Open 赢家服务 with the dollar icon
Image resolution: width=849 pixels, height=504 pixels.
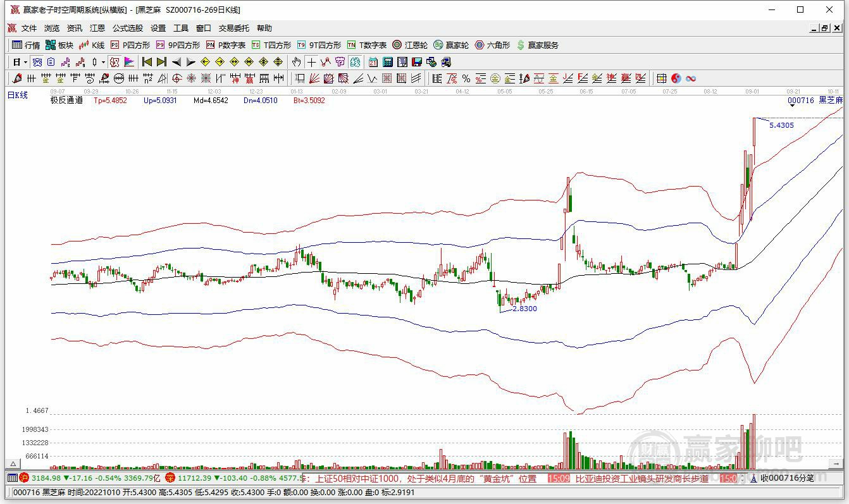click(x=538, y=45)
